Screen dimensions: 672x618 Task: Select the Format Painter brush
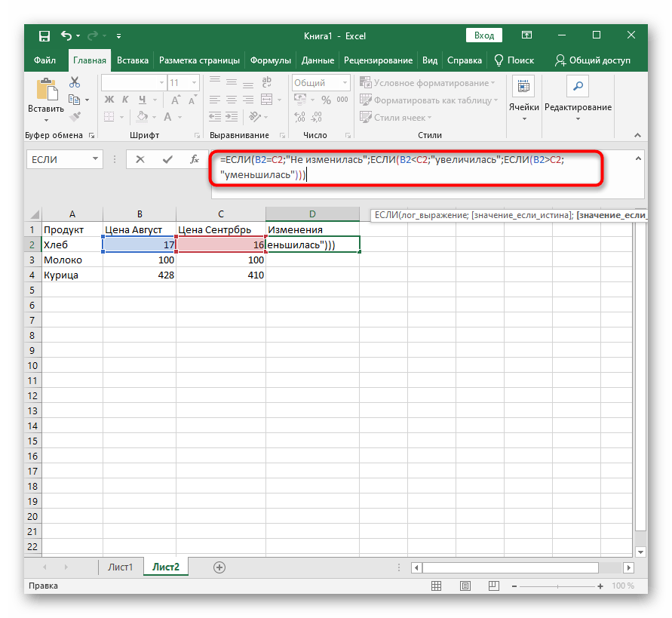(x=75, y=116)
